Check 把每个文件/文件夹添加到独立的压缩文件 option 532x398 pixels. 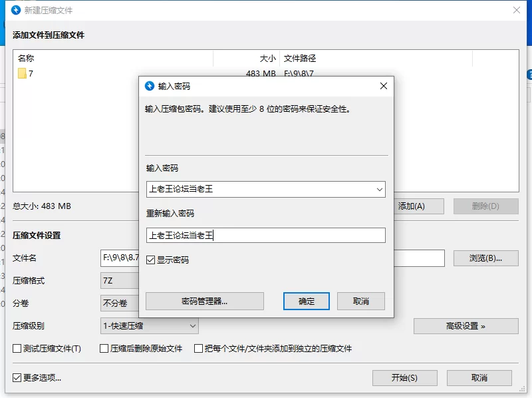198,349
